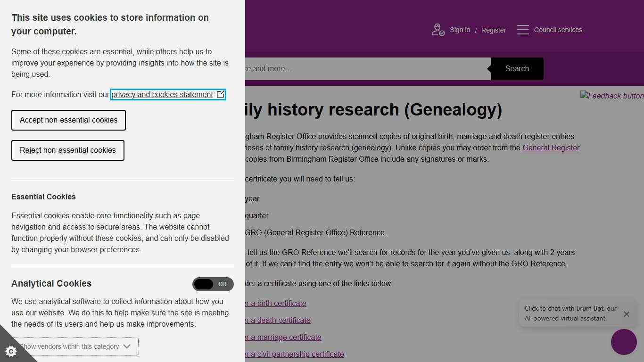Dismiss the Brum Bot chat prompt
Viewport: 644px width, 362px height.
(627, 314)
